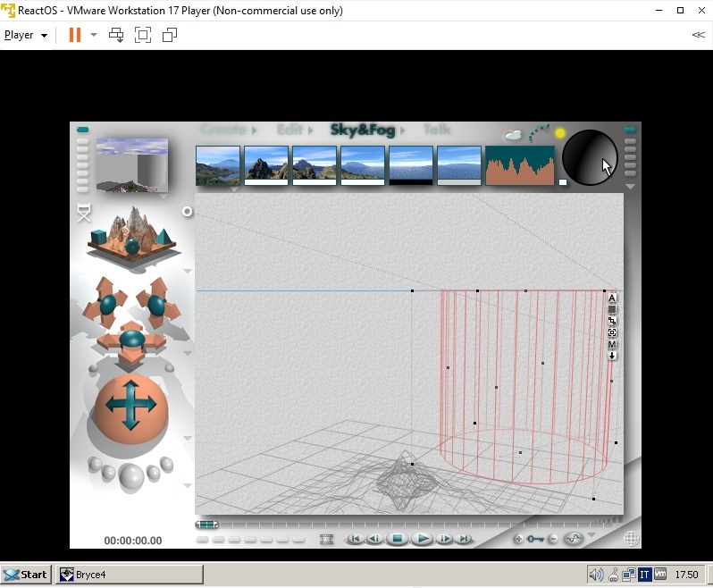Click the view control scene diorama
This screenshot has height=588, width=713.
pos(131,237)
